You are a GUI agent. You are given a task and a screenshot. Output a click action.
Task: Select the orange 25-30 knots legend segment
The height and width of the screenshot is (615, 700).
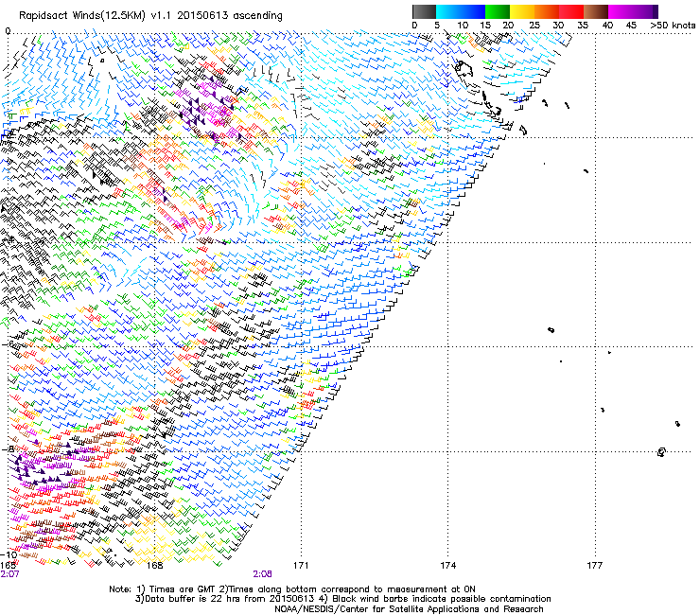click(547, 11)
